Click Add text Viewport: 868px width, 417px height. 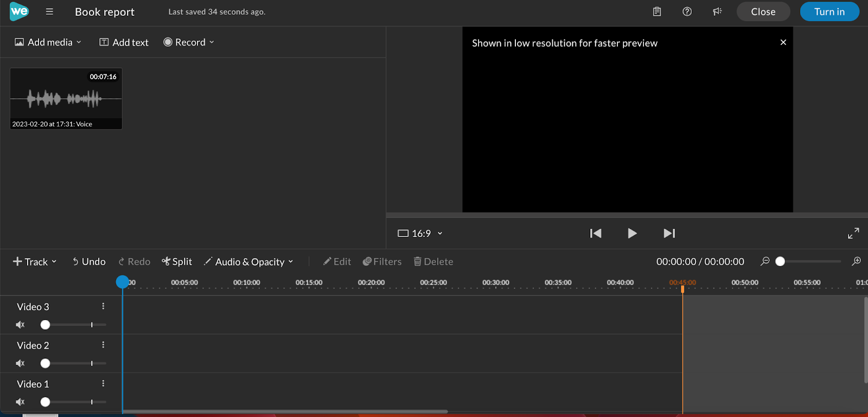[124, 42]
